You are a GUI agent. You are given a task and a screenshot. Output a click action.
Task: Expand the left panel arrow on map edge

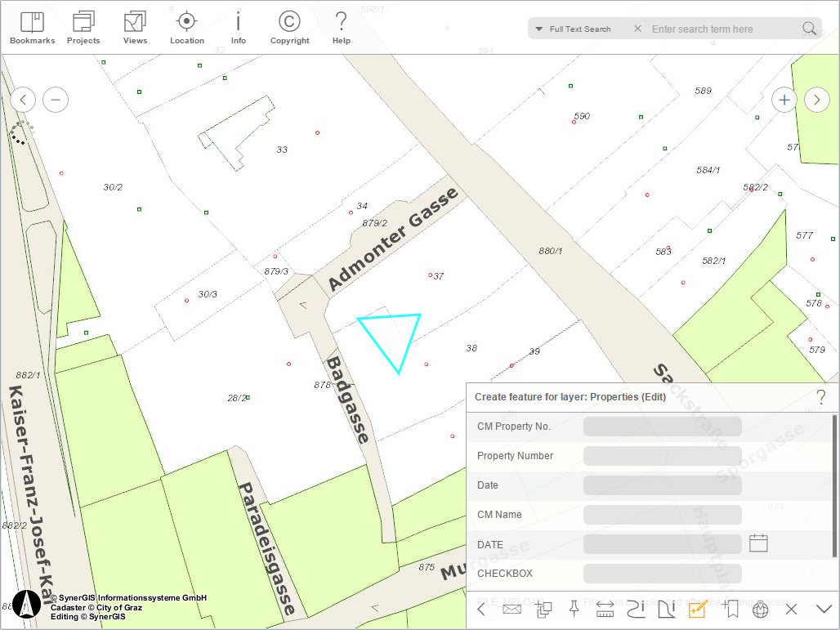(23, 99)
